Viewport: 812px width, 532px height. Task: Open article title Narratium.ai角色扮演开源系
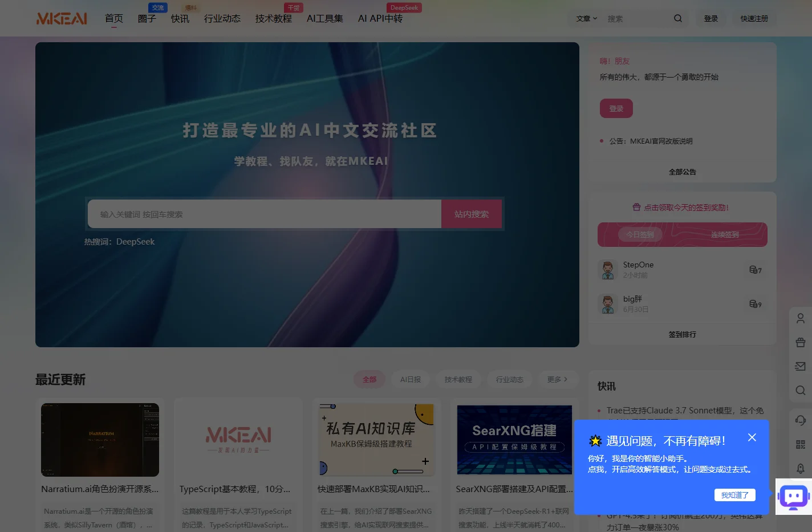click(x=100, y=489)
